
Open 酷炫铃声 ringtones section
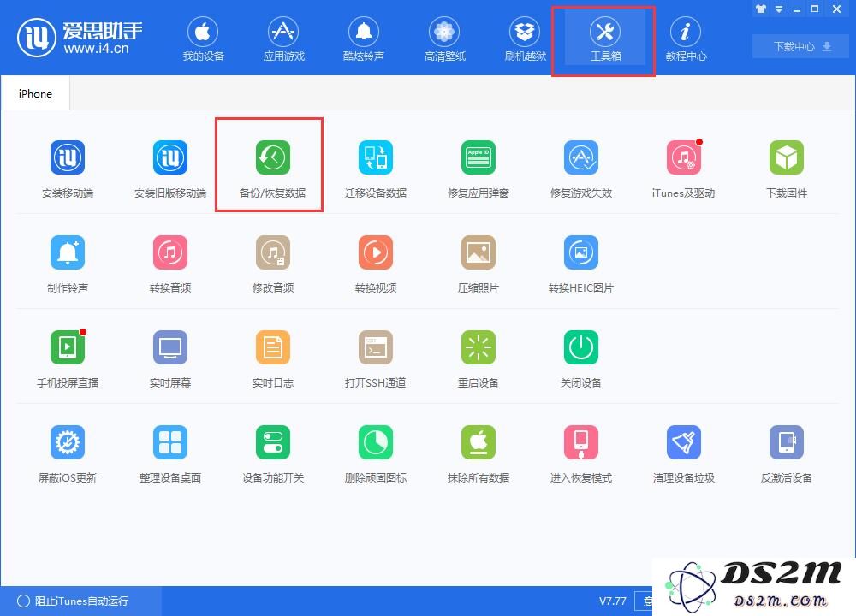(x=364, y=39)
